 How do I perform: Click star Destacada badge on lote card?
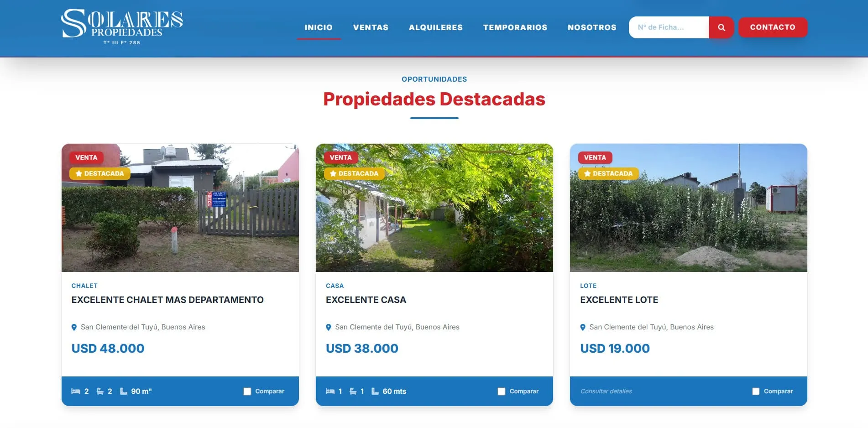point(608,173)
